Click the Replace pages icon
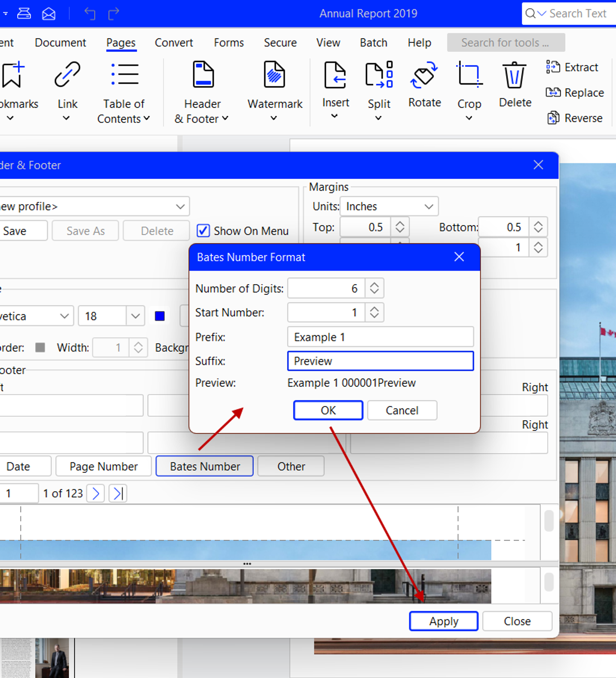The width and height of the screenshot is (616, 678). 553,92
